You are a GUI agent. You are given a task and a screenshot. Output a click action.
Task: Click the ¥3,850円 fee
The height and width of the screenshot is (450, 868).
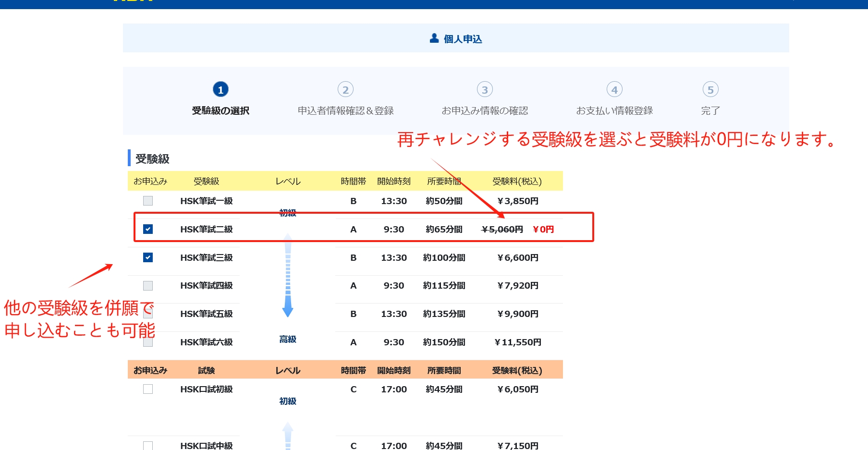pyautogui.click(x=517, y=201)
